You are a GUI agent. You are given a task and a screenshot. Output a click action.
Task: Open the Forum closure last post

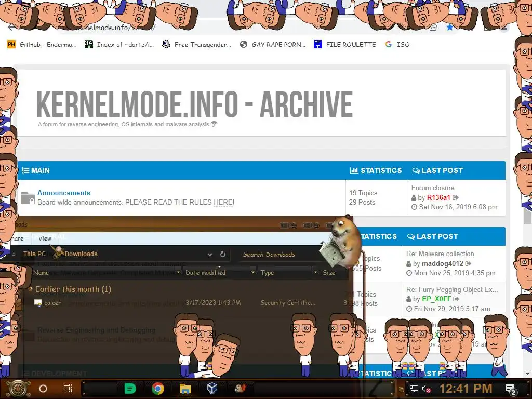[433, 188]
